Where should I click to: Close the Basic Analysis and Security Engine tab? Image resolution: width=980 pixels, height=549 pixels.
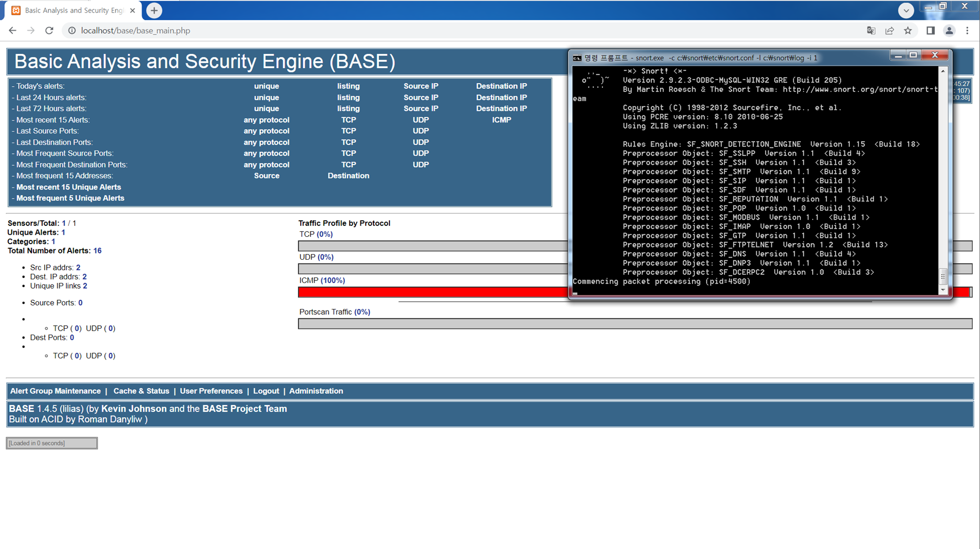132,10
